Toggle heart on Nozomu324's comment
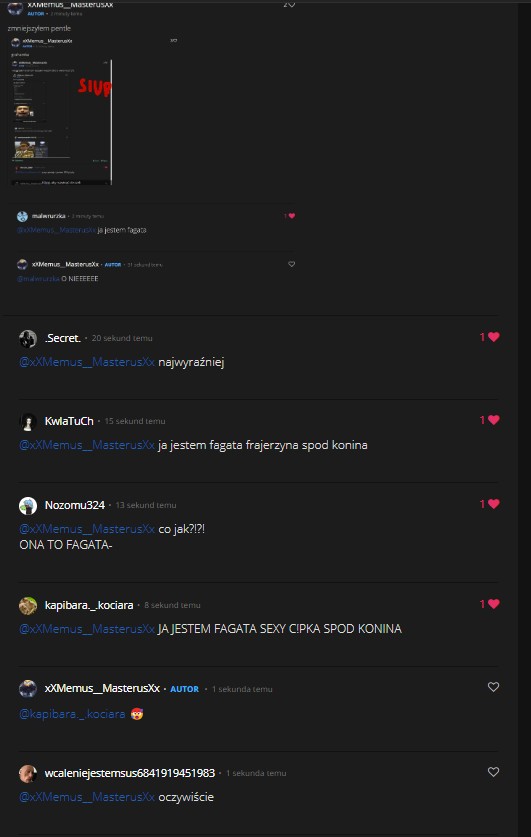Viewport: 531px width, 837px height. pos(493,504)
